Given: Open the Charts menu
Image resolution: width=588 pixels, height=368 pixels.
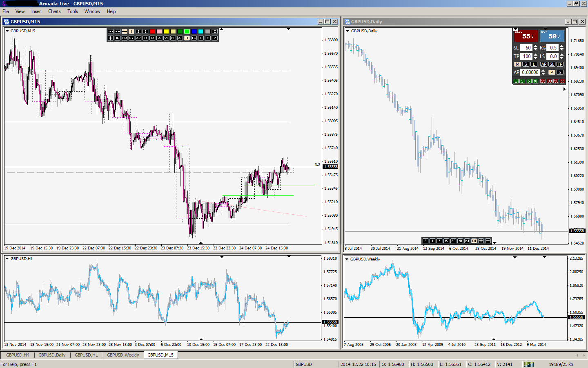Looking at the screenshot, I should point(54,11).
